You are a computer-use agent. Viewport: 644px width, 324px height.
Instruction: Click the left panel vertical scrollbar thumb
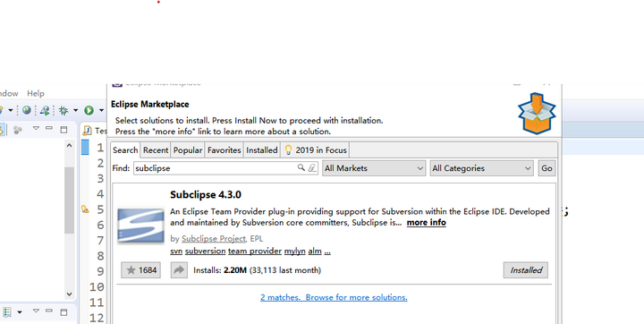point(69,200)
